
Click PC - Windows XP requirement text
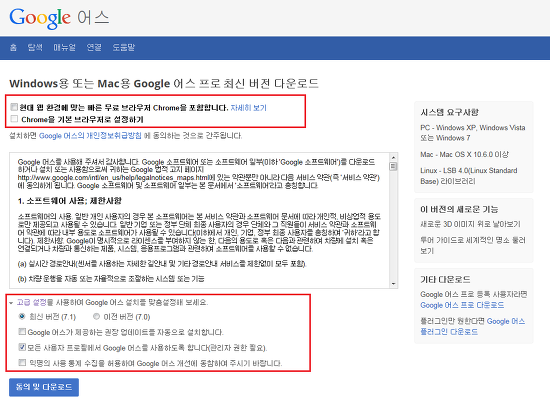[x=473, y=133]
